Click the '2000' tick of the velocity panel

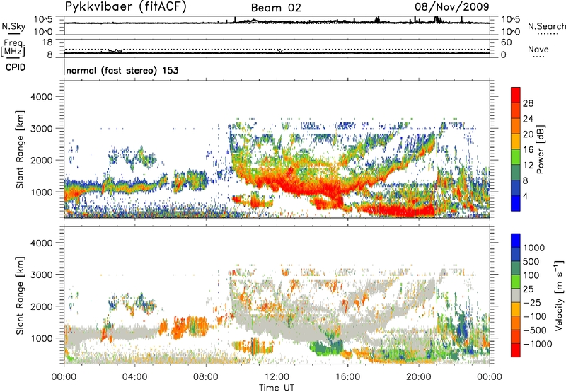pyautogui.click(x=42, y=306)
